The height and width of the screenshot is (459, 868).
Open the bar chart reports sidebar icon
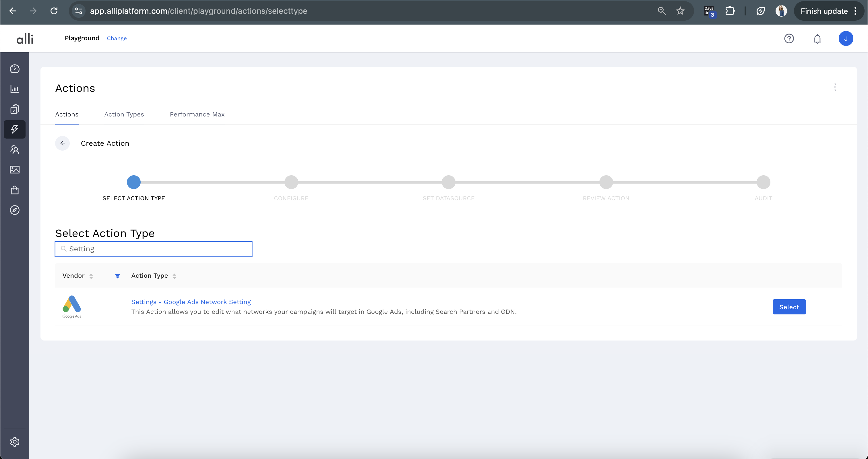tap(14, 89)
